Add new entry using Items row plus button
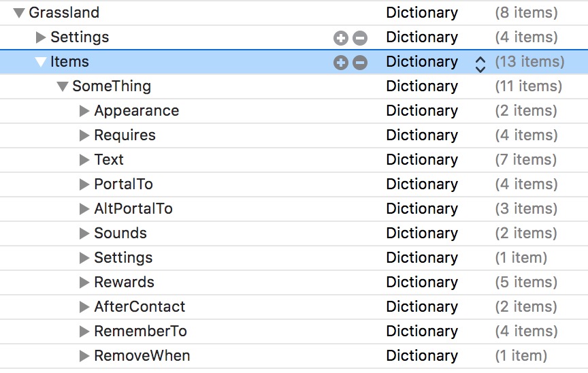The image size is (588, 373). coord(340,63)
